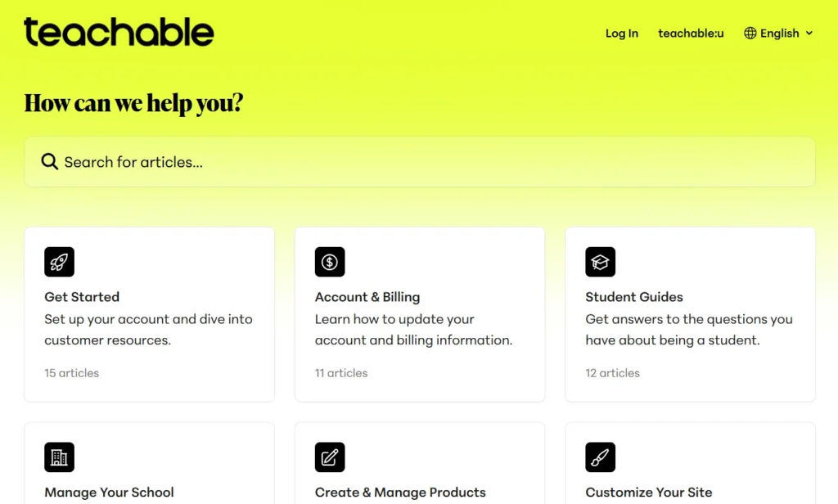This screenshot has height=504, width=838.
Task: Click the graduation cap Student Guides icon
Action: (600, 262)
